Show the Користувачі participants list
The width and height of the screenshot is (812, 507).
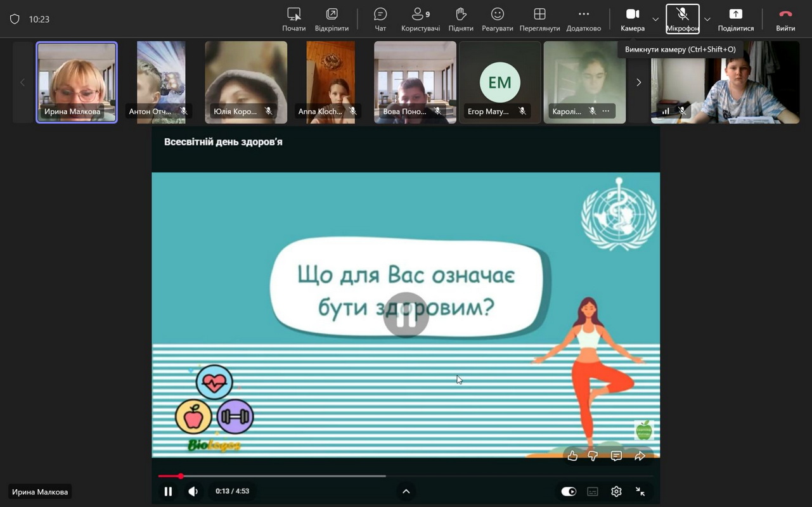click(x=420, y=19)
